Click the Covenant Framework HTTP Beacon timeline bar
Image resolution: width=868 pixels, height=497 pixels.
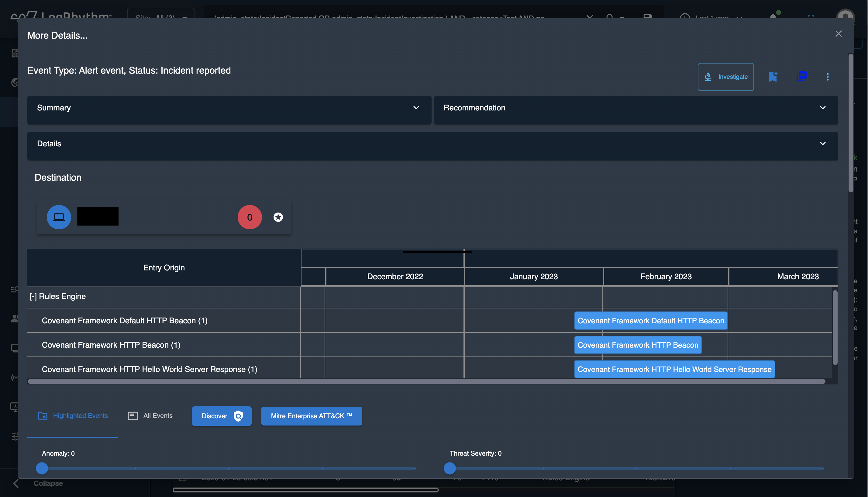(x=637, y=345)
